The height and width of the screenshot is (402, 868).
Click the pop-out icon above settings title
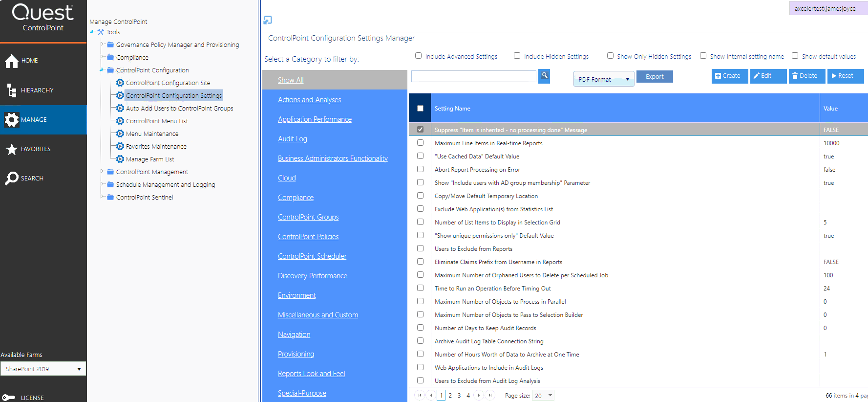point(268,20)
